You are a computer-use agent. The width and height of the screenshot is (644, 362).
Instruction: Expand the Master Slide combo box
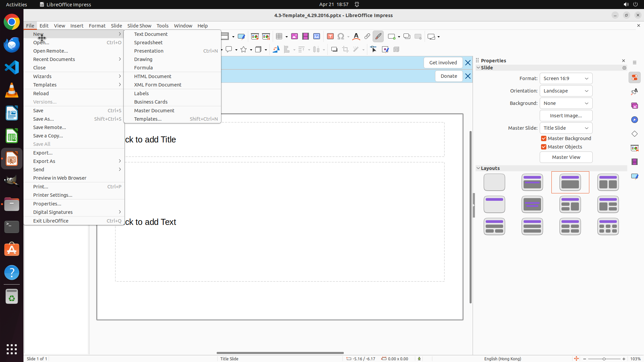tap(566, 128)
